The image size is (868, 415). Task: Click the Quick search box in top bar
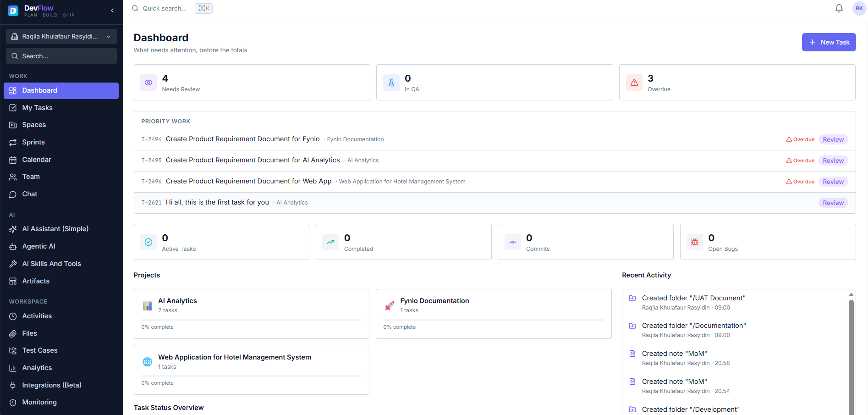point(172,8)
